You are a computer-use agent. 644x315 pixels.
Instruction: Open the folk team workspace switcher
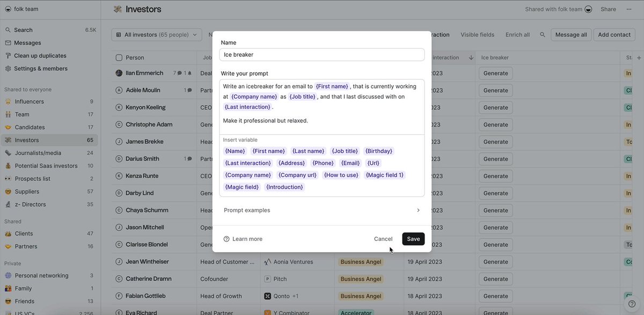click(21, 9)
